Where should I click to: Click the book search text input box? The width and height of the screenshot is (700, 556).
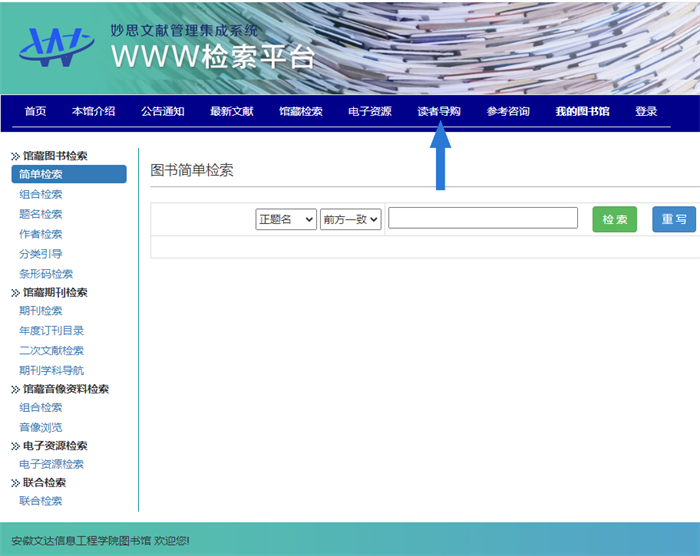coord(482,218)
